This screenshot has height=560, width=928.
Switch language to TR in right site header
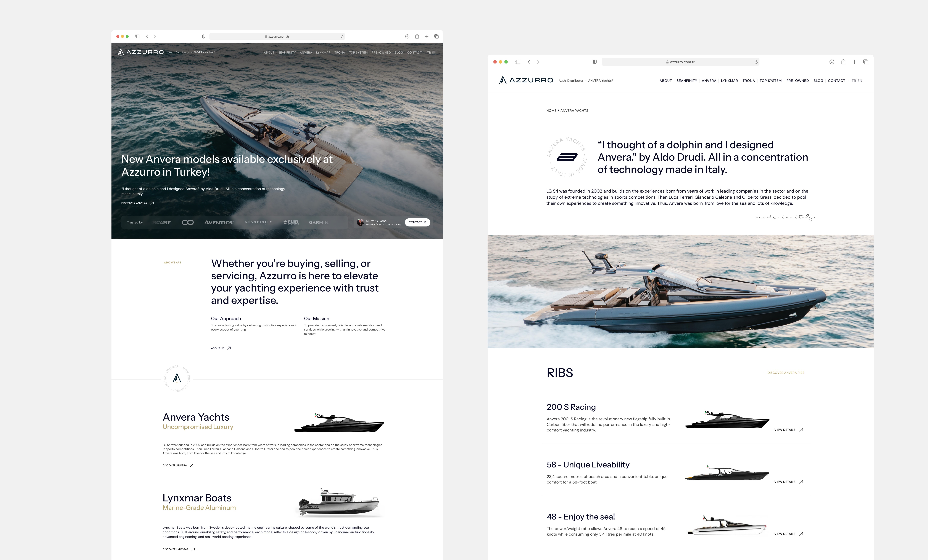tap(854, 81)
